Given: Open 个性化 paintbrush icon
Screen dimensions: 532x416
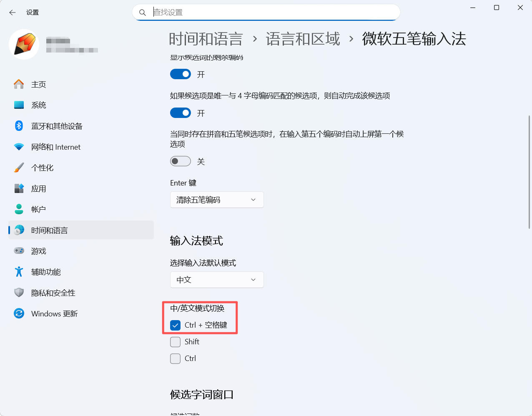Looking at the screenshot, I should 19,168.
